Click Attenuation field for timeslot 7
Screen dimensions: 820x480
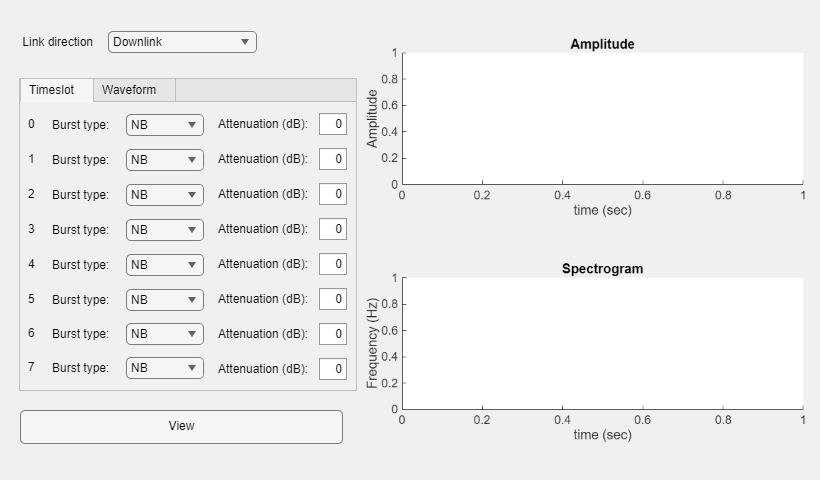(333, 368)
